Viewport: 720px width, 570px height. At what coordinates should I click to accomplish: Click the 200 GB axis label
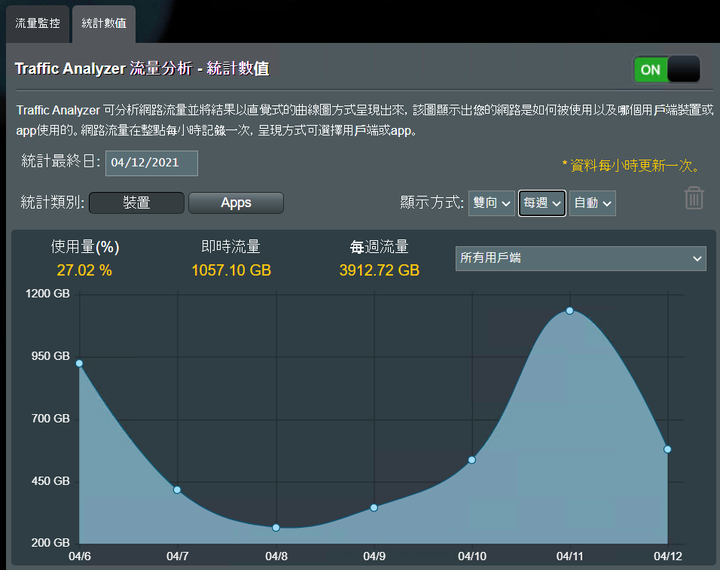point(51,542)
